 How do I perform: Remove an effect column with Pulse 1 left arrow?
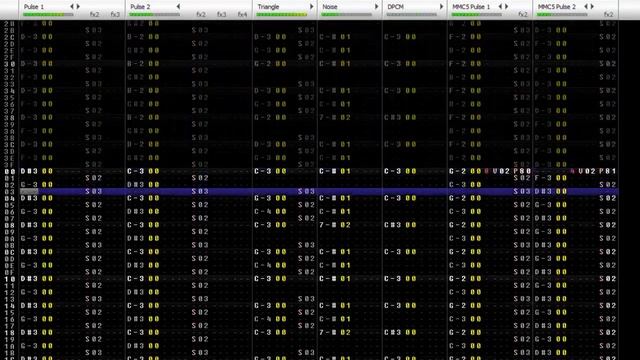[x=72, y=7]
